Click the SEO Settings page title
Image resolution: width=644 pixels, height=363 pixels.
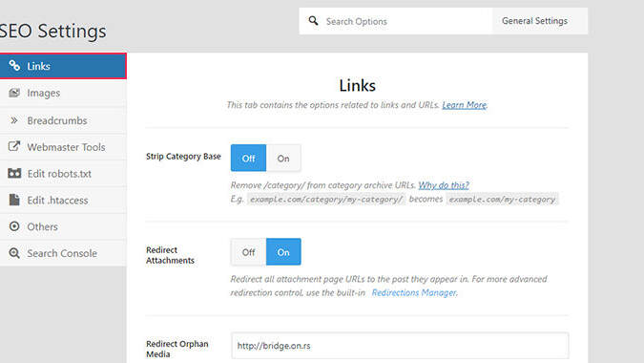(x=52, y=32)
